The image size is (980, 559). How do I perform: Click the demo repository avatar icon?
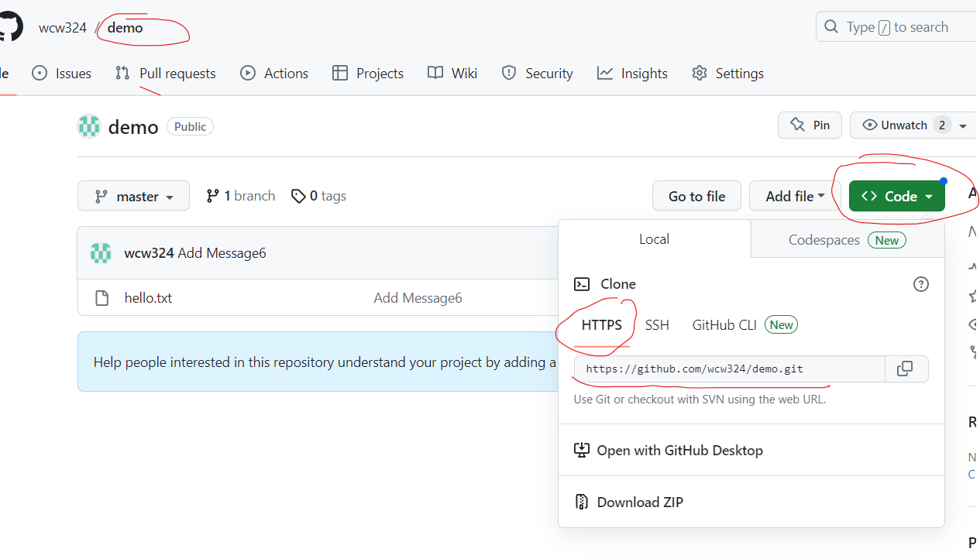[x=89, y=126]
